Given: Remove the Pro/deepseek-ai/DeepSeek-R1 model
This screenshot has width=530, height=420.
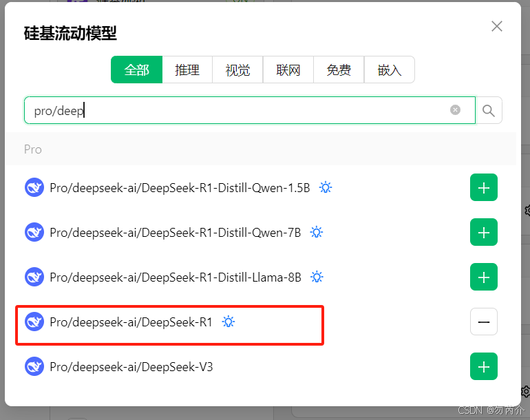Looking at the screenshot, I should click(x=484, y=322).
